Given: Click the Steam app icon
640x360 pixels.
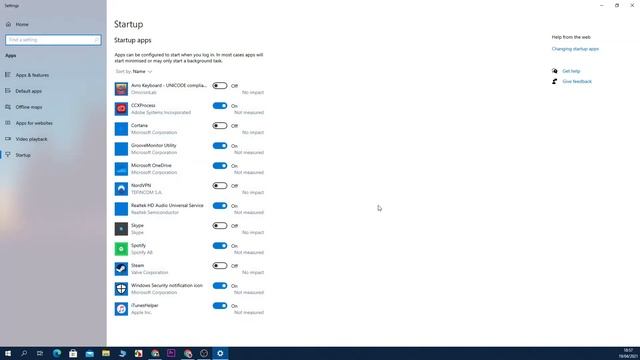Looking at the screenshot, I should (121, 269).
